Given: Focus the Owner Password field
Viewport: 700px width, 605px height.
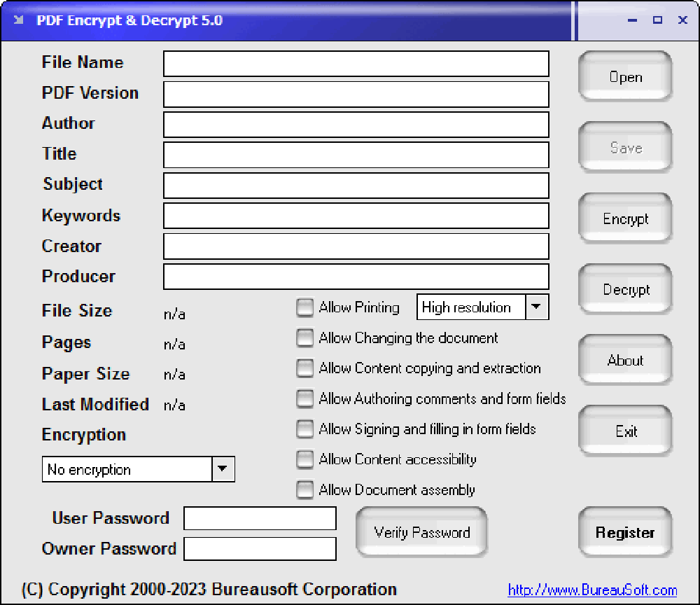Looking at the screenshot, I should pos(260,549).
